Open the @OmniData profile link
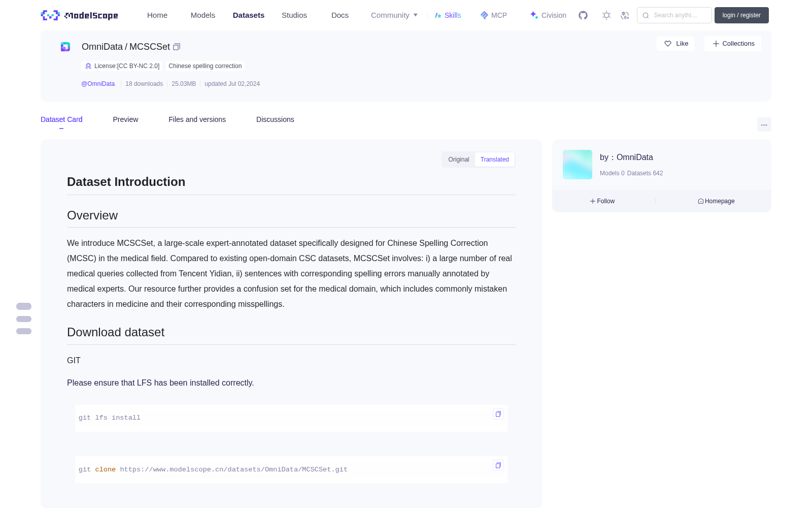The image size is (812, 508). pos(98,84)
